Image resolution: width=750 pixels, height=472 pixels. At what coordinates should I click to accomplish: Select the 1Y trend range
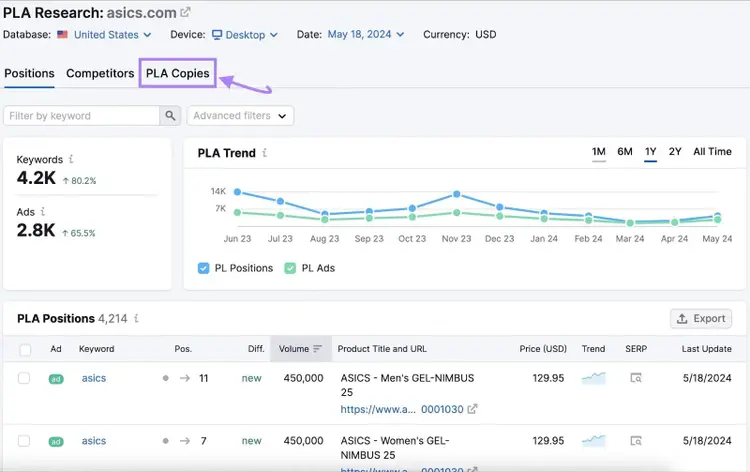(x=650, y=152)
